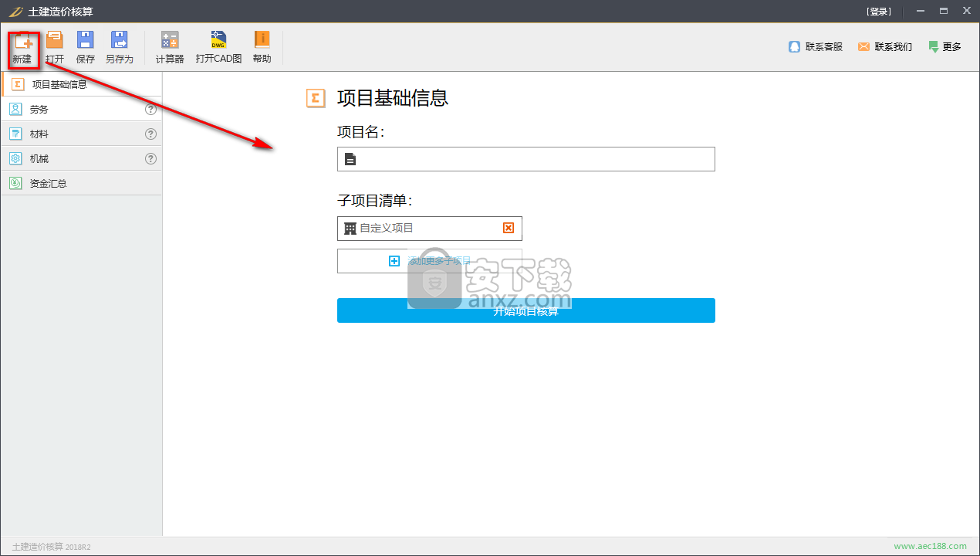The image size is (980, 556).
Task: Select 项目基础信息 sidebar tab
Action: (x=82, y=84)
